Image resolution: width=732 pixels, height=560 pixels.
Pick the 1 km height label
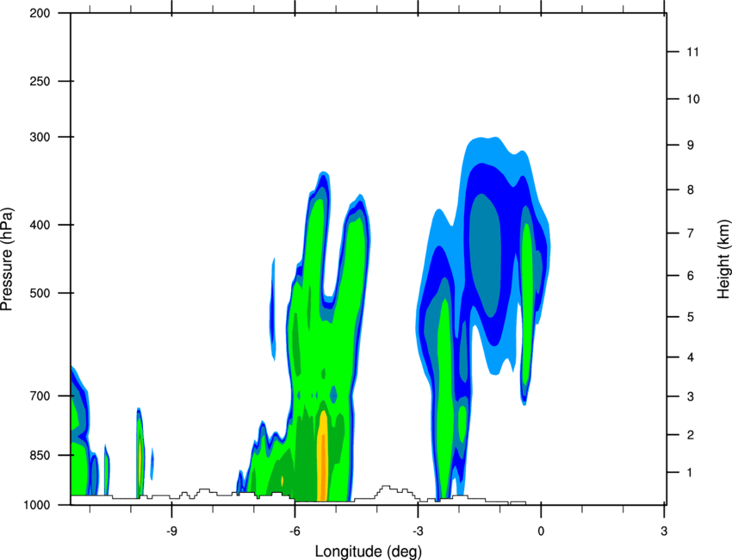pos(690,473)
